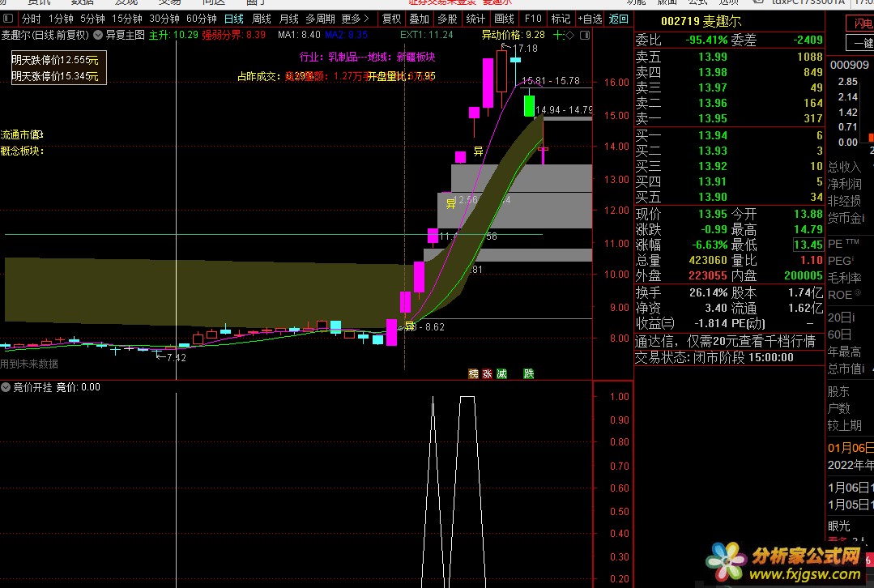Click the 标记 mark button
Image resolution: width=874 pixels, height=588 pixels.
click(561, 19)
